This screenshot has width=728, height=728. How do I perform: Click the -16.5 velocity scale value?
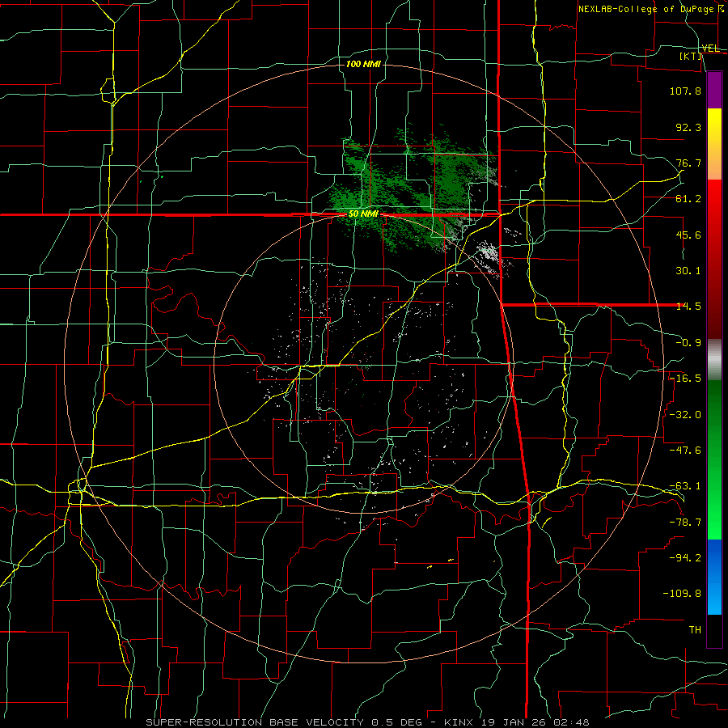(685, 379)
